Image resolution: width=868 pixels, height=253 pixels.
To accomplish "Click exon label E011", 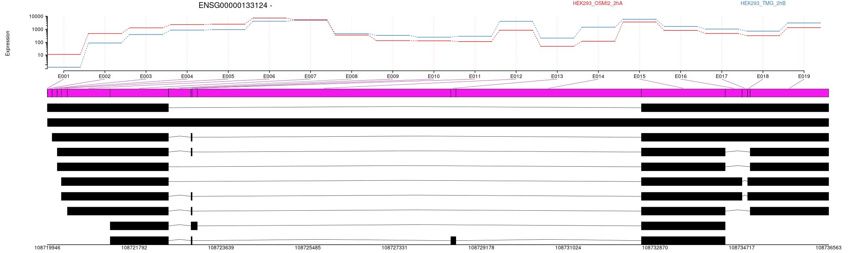I will 475,76.
